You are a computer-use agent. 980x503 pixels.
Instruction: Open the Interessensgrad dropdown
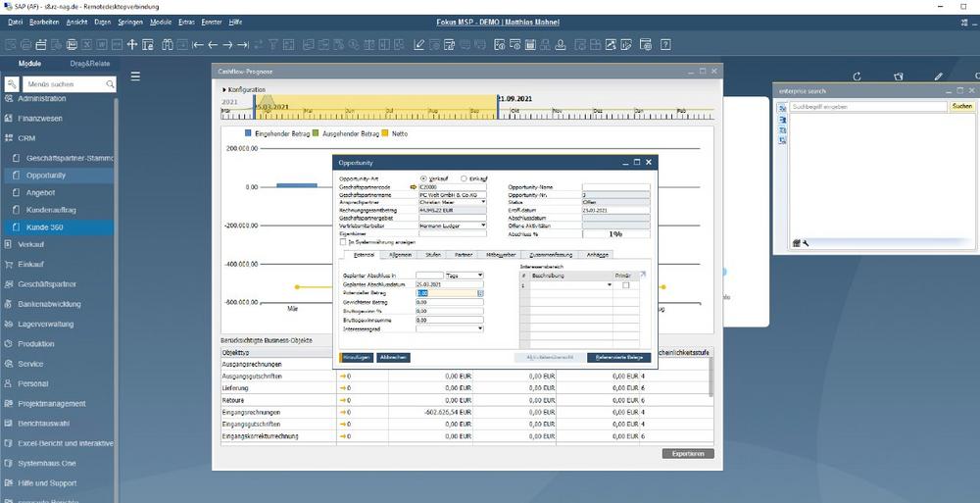[x=480, y=327]
